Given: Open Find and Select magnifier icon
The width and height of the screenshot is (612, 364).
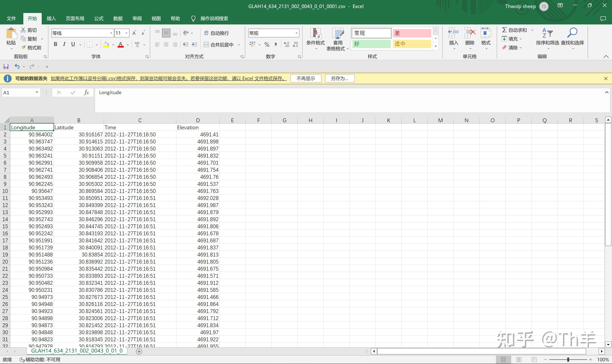Looking at the screenshot, I should pyautogui.click(x=572, y=33).
